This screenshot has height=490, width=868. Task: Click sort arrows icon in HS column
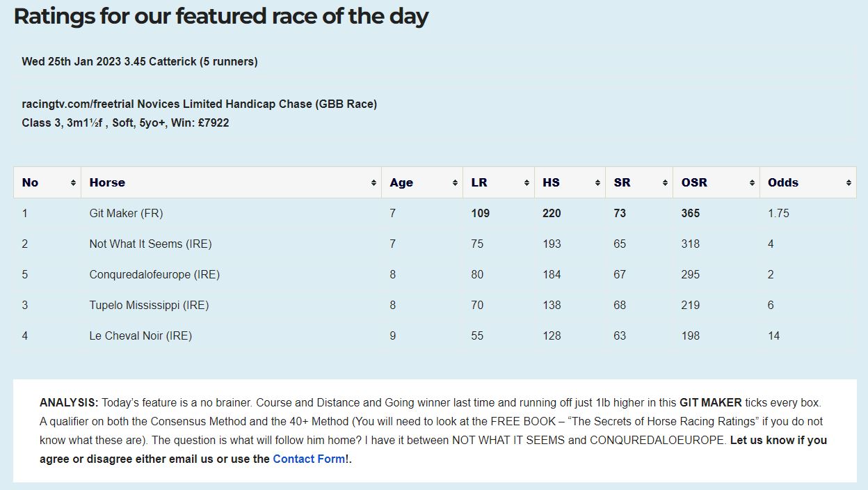597,183
